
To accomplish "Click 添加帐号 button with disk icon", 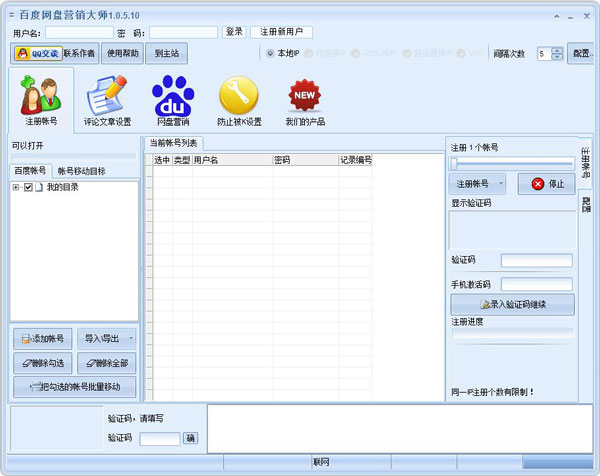I will pos(42,339).
